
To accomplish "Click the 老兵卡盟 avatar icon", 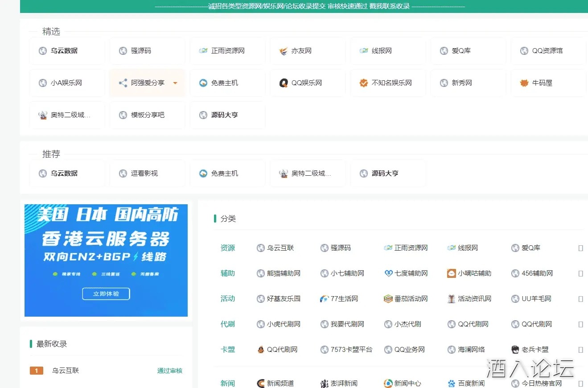I will (515, 350).
